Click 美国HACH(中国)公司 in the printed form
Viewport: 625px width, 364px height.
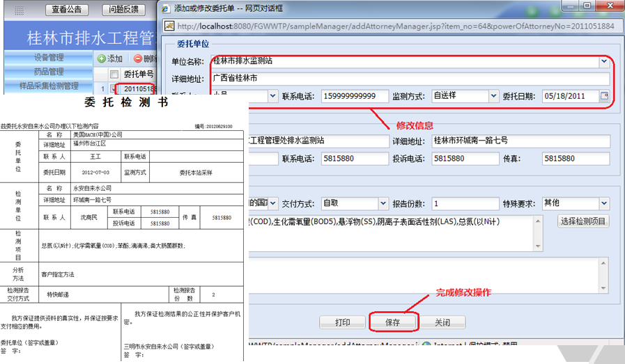tap(98, 134)
